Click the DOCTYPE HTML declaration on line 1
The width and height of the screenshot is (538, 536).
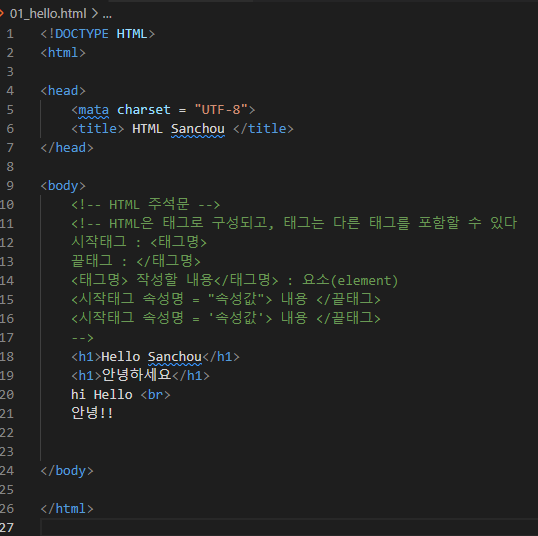coord(97,34)
